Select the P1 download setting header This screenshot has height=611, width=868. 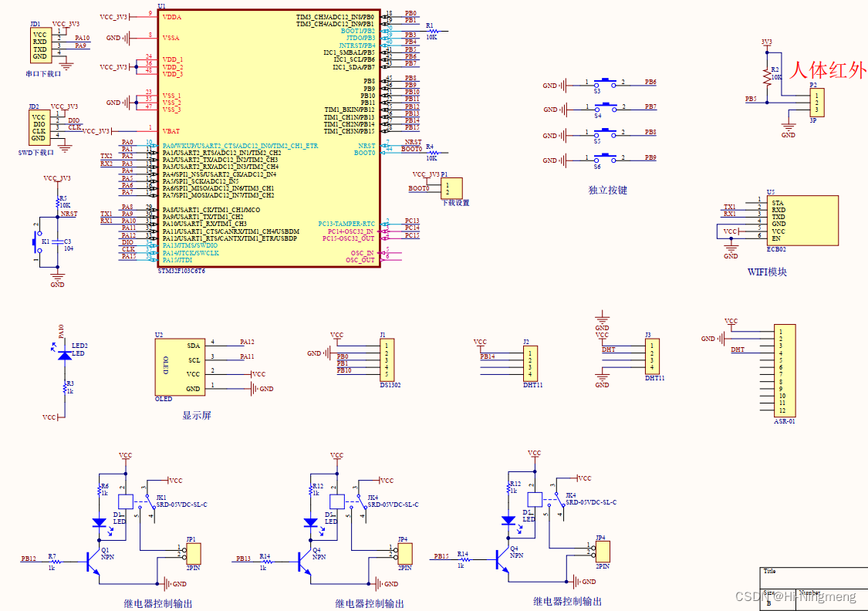click(451, 188)
